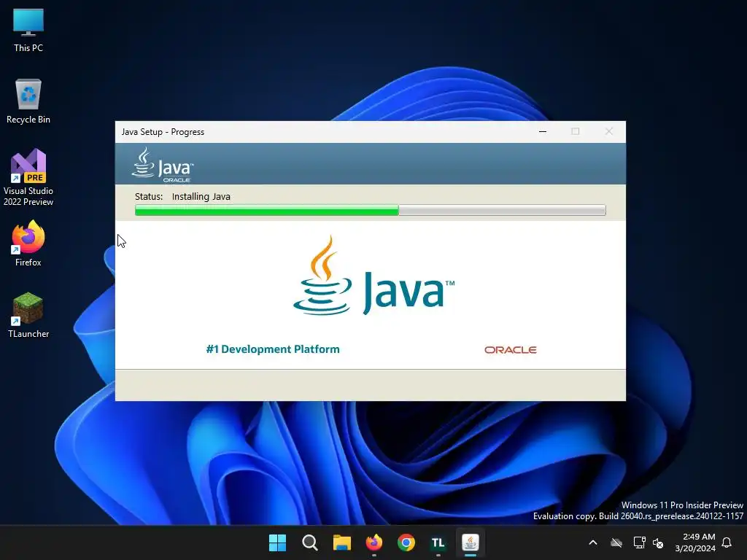Select the Firefox desktop shortcut
The width and height of the screenshot is (747, 560).
click(28, 244)
